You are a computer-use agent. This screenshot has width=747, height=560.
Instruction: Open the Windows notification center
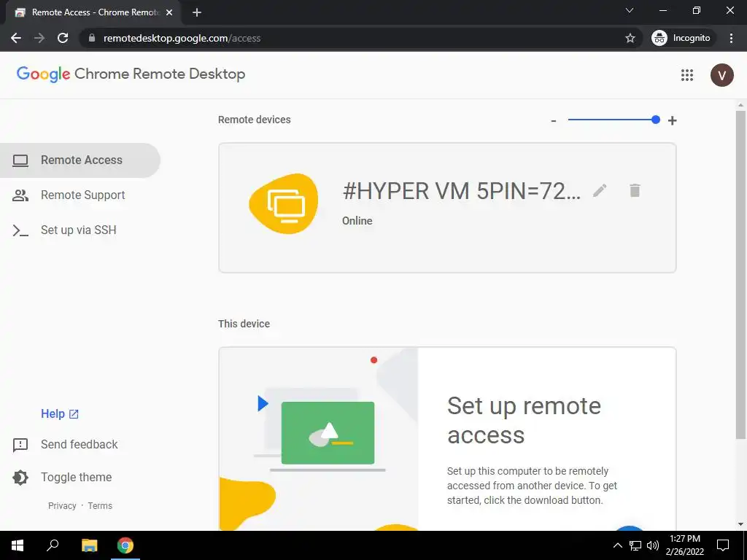pyautogui.click(x=723, y=545)
